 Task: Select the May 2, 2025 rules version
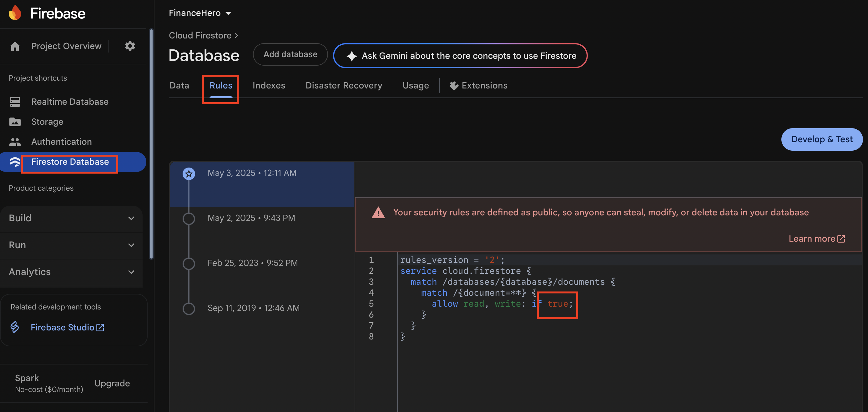tap(251, 218)
